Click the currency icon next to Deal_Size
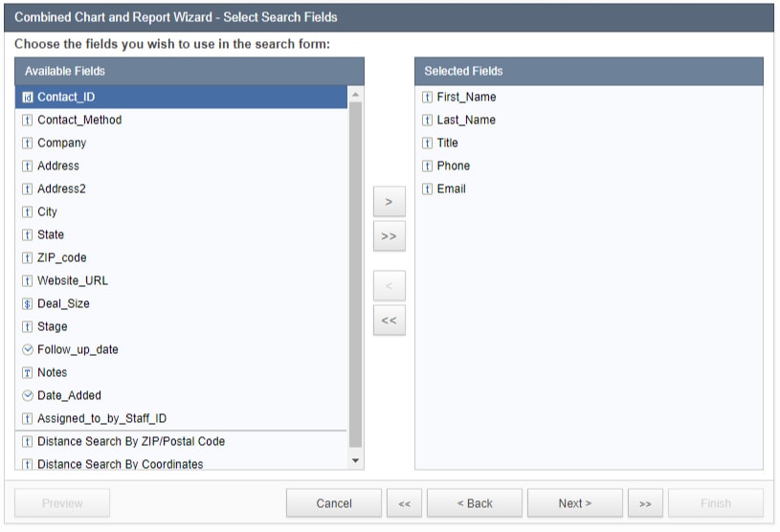780x532 pixels. pos(28,304)
